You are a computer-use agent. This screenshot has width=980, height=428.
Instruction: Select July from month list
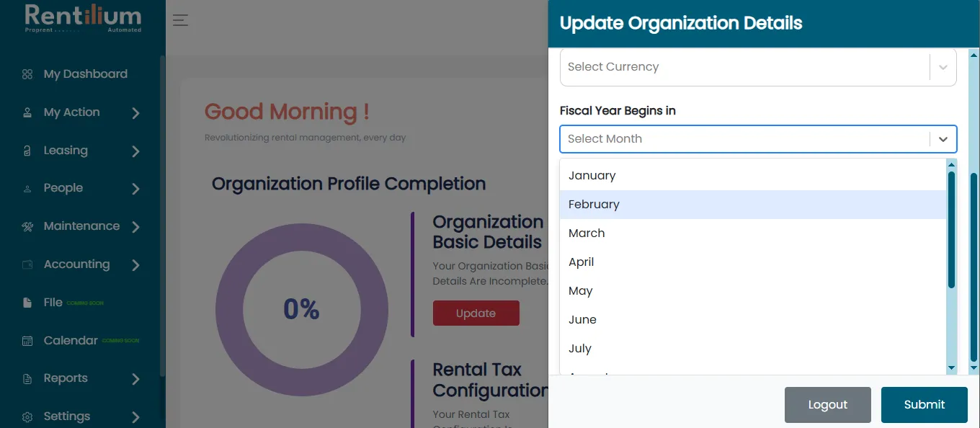click(753, 349)
